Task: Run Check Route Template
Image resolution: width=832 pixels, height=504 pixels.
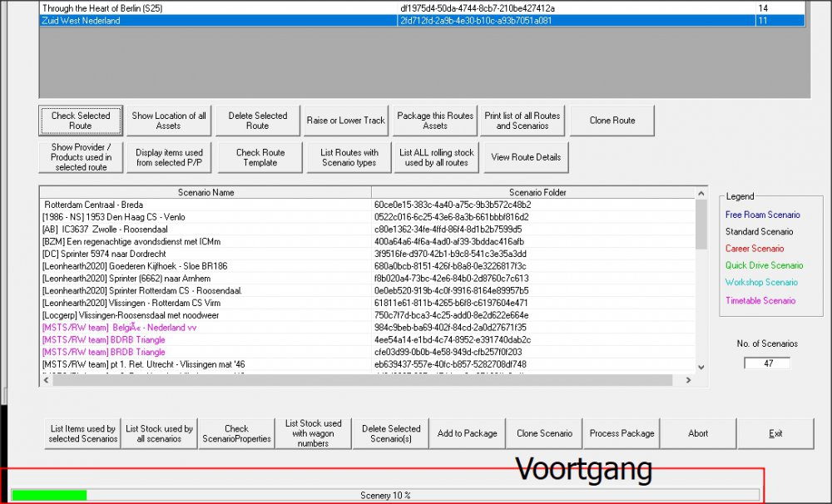Action: [260, 157]
